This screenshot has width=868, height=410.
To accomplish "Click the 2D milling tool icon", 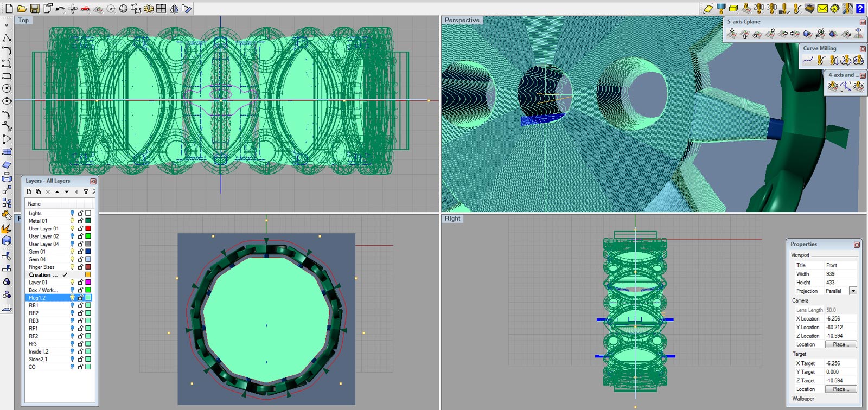I will coord(759,8).
